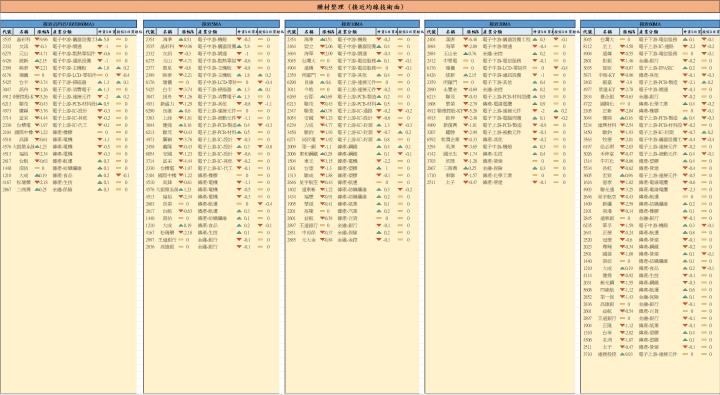Image resolution: width=720 pixels, height=395 pixels.
Task: Click the 代號 header in 接近20MA table
Action: point(431,32)
